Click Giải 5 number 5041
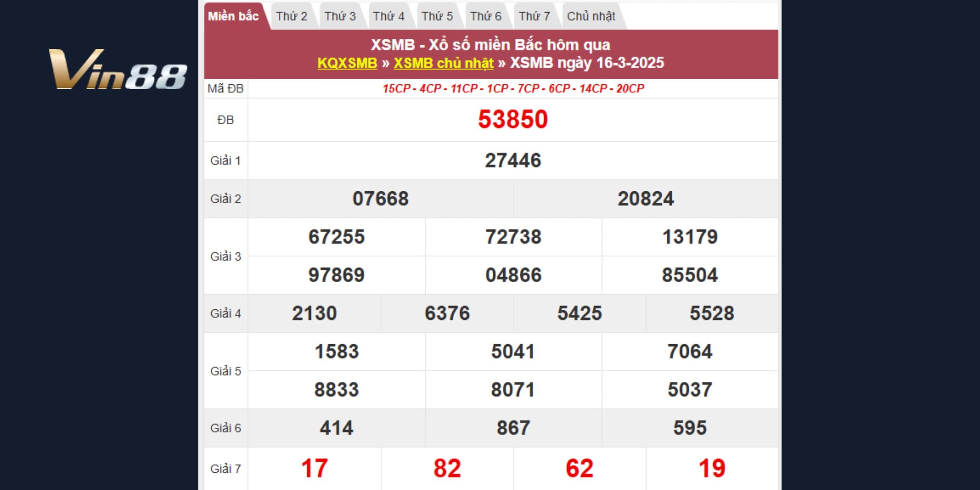 click(x=513, y=351)
